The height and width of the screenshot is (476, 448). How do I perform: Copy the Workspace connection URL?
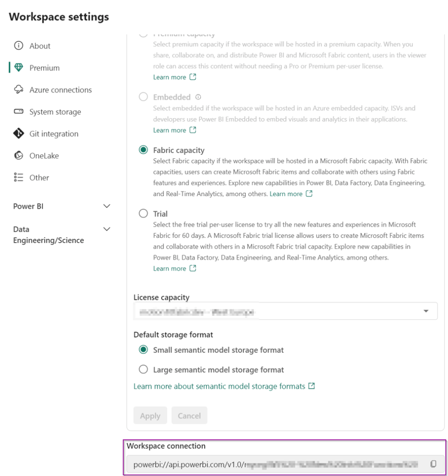(x=433, y=464)
